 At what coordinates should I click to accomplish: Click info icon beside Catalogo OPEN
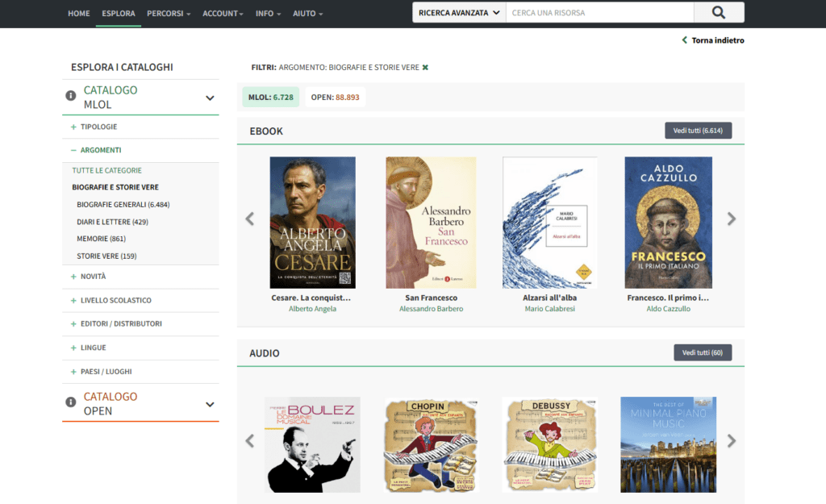pos(71,402)
